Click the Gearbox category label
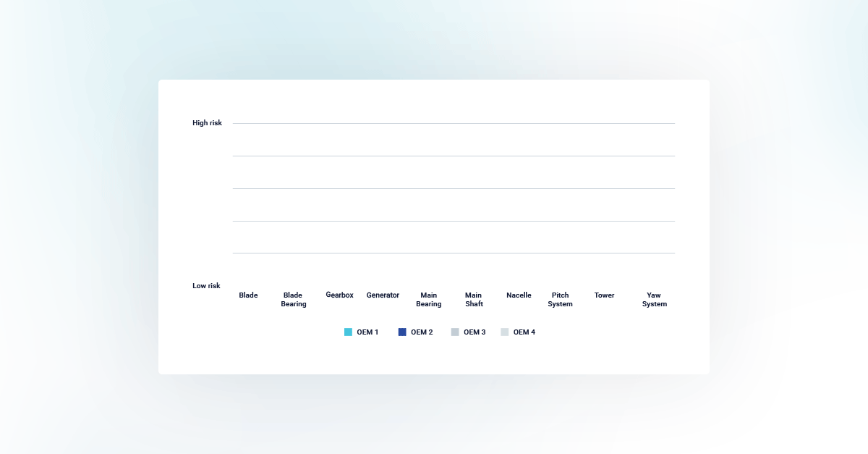 tap(339, 295)
